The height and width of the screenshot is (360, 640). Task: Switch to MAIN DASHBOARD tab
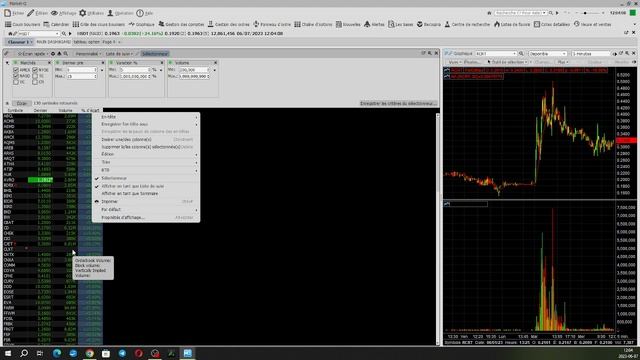click(53, 42)
